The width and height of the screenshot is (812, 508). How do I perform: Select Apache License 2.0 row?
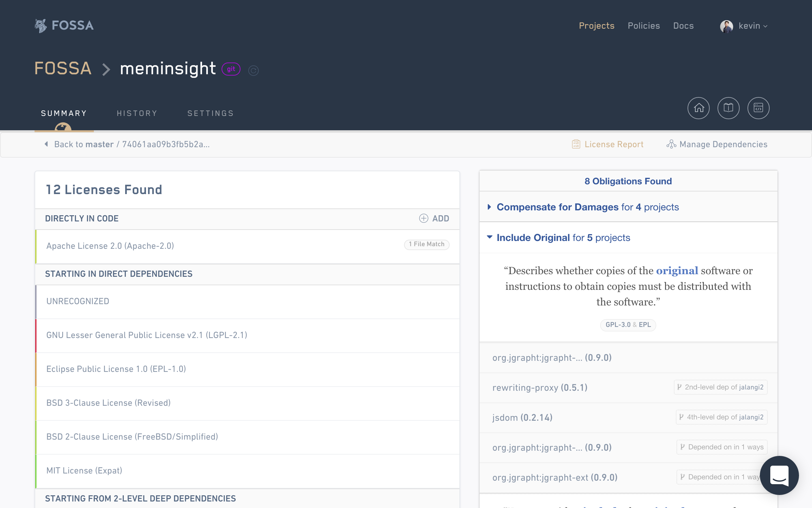110,246
